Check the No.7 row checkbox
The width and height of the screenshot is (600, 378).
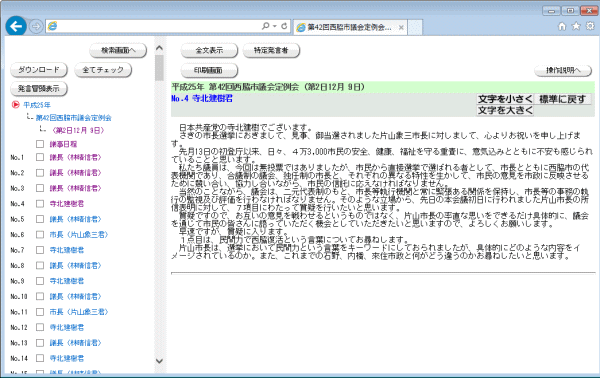(x=40, y=250)
